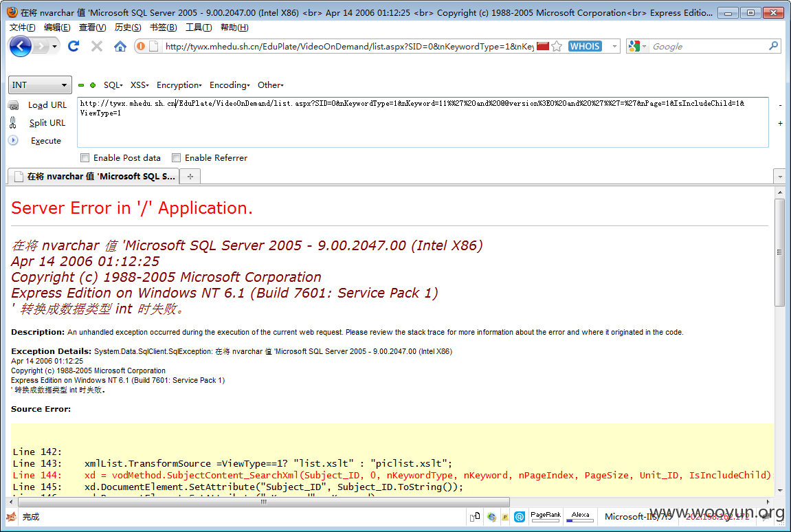Open the 文件(F) menu

point(23,27)
